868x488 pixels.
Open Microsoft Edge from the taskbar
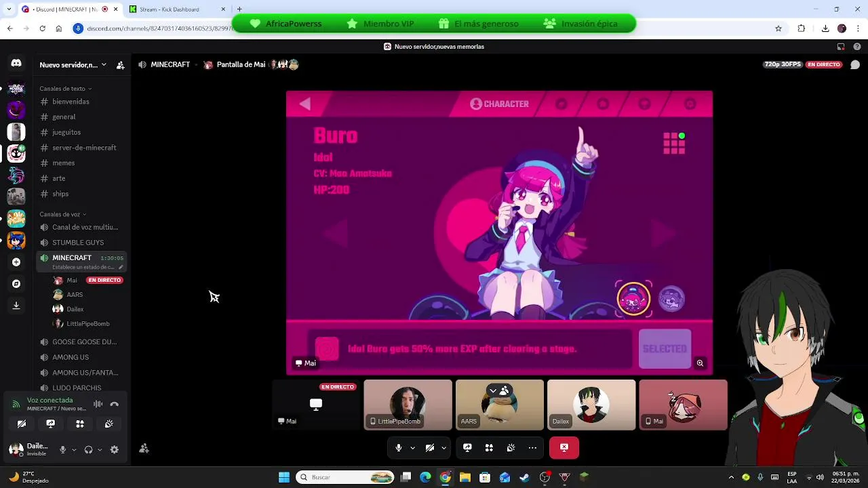[425, 477]
